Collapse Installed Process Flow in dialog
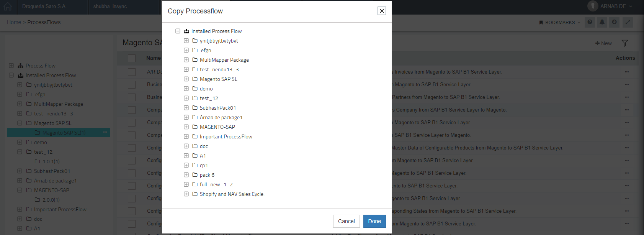The width and height of the screenshot is (644, 235). pos(178,31)
